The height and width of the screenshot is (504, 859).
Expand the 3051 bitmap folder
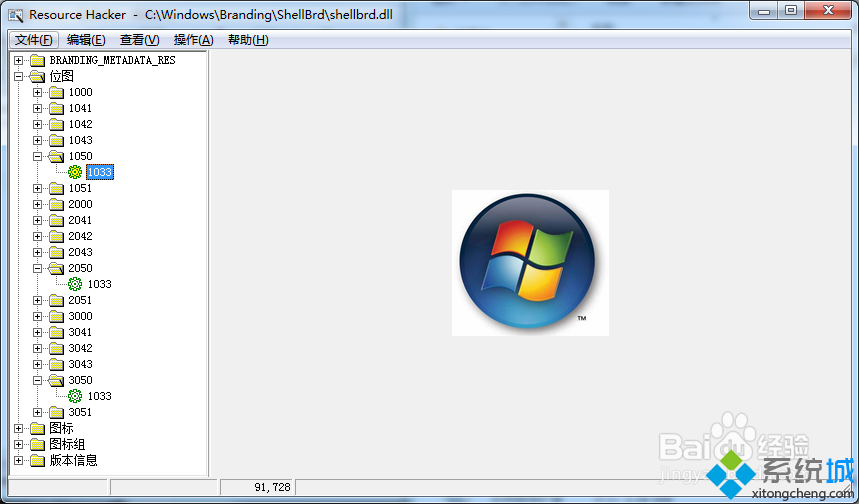tap(37, 412)
